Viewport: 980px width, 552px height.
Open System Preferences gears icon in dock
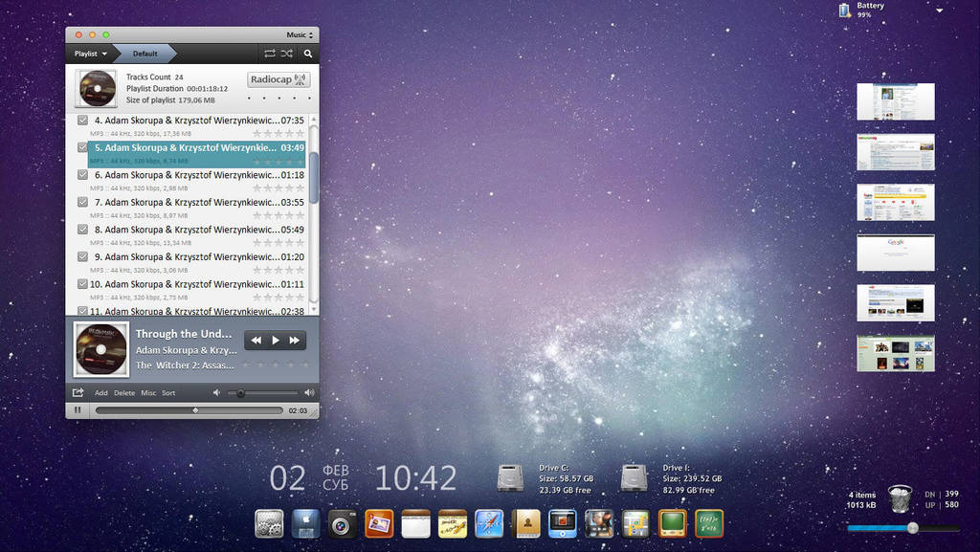(269, 524)
